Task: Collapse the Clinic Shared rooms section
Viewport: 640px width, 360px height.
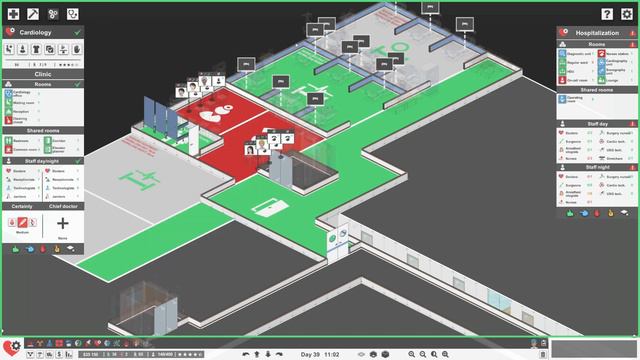Action: coord(43,131)
